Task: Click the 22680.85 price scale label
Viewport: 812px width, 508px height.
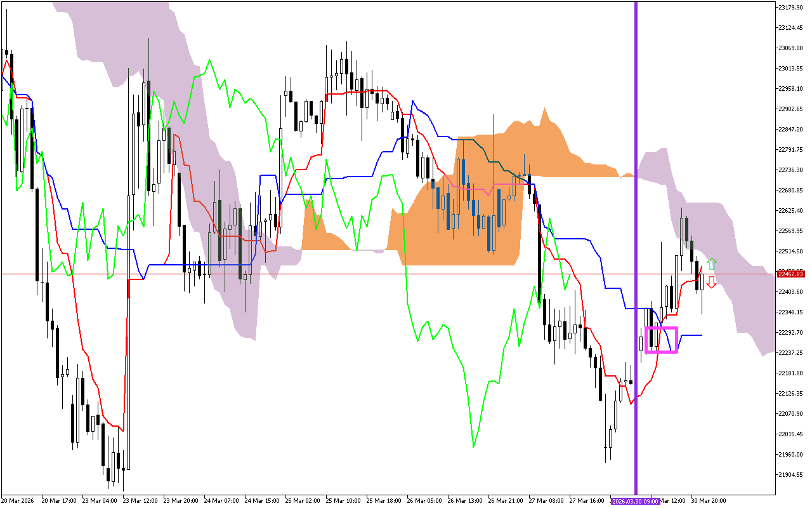Action: click(790, 190)
